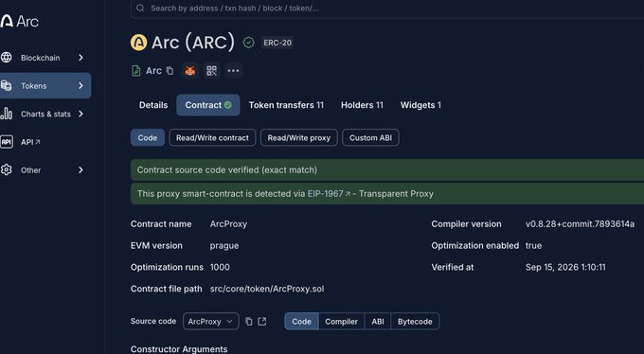This screenshot has width=644, height=354.
Task: Click the ERC-20 tag
Action: point(277,43)
